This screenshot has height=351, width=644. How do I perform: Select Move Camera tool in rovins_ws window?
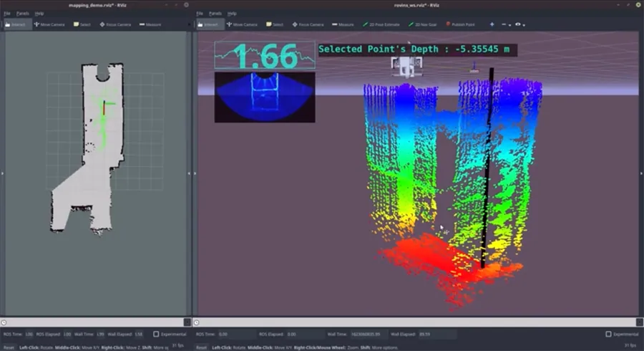(243, 24)
